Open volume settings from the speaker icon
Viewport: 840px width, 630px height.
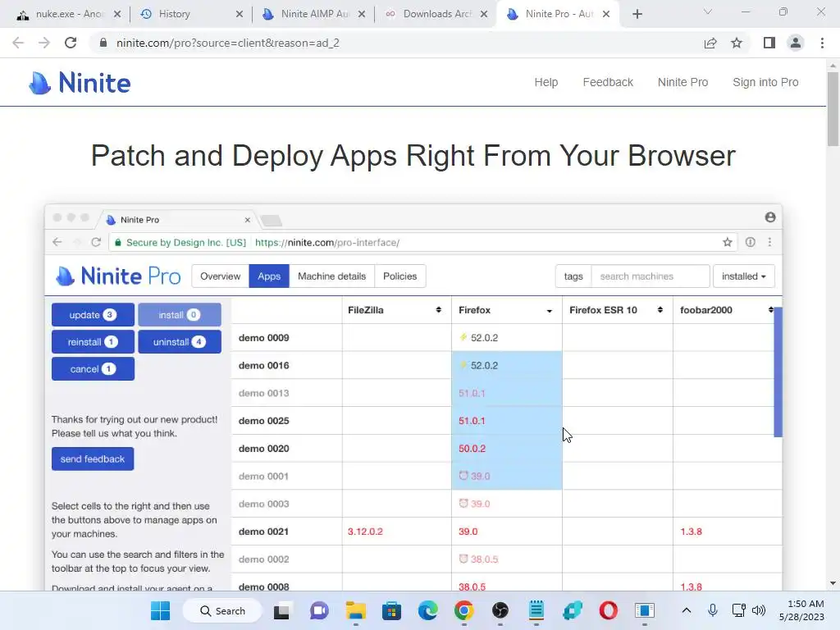click(x=759, y=610)
